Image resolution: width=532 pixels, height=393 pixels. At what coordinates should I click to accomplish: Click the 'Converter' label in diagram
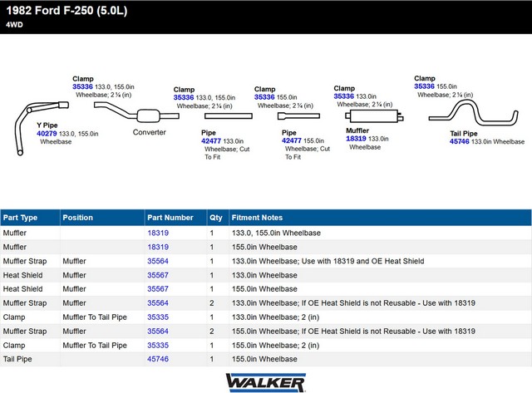(x=150, y=132)
